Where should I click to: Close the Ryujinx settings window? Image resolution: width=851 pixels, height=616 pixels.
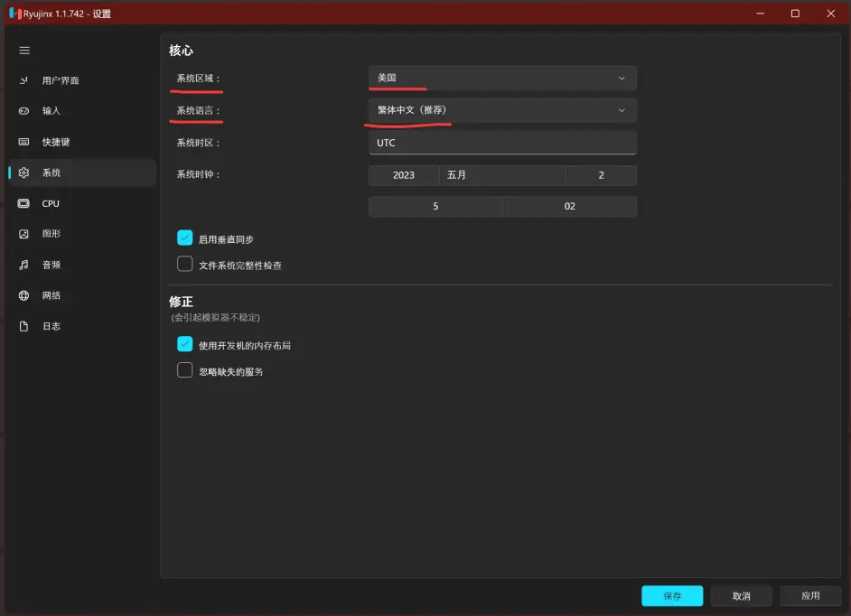coord(830,13)
